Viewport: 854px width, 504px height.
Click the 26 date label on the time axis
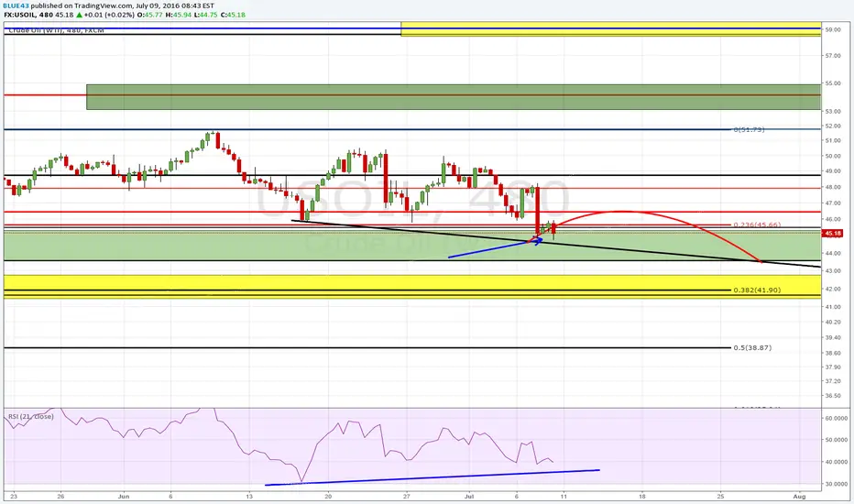[60, 497]
